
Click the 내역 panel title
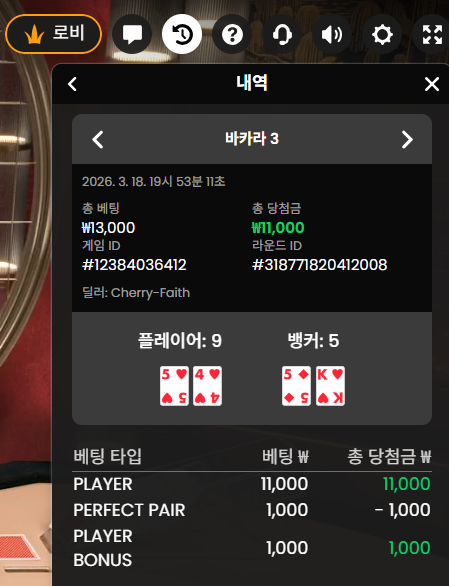(252, 83)
